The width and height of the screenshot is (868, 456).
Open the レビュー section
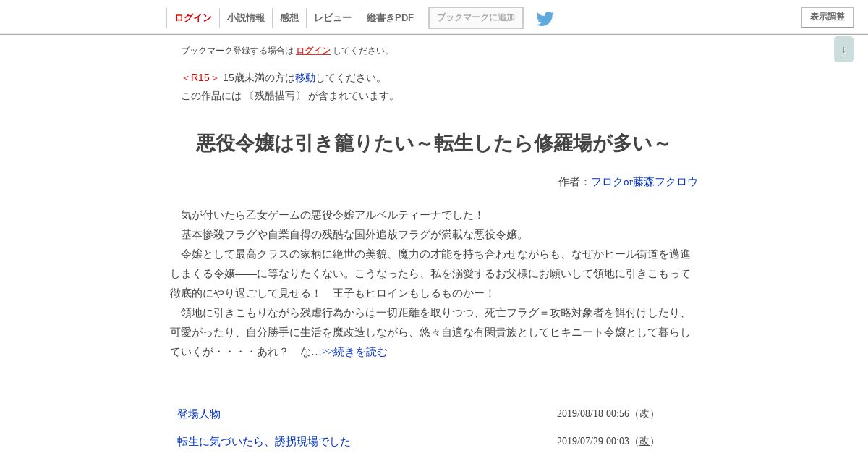tap(333, 18)
